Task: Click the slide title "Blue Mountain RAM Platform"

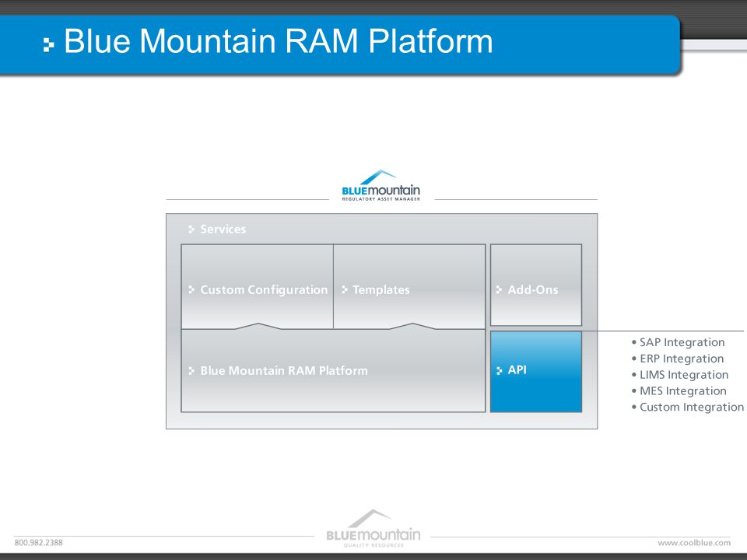Action: [x=279, y=41]
